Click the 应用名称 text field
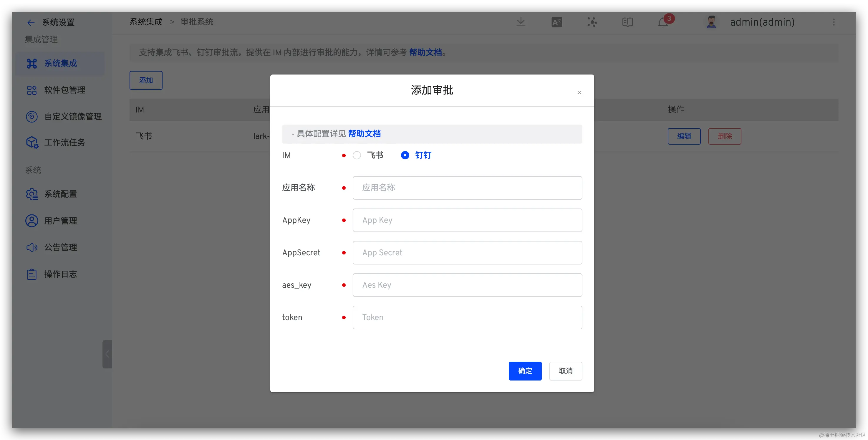 467,188
